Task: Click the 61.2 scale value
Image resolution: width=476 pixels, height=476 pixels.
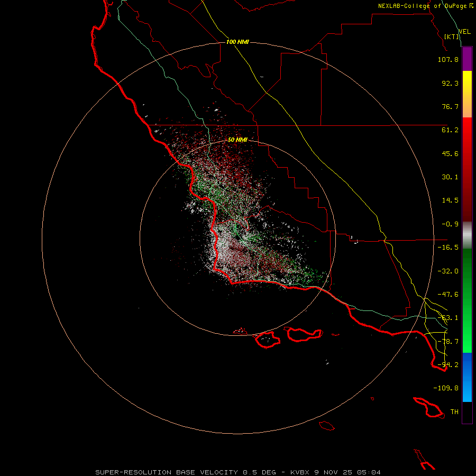Action: (x=450, y=130)
